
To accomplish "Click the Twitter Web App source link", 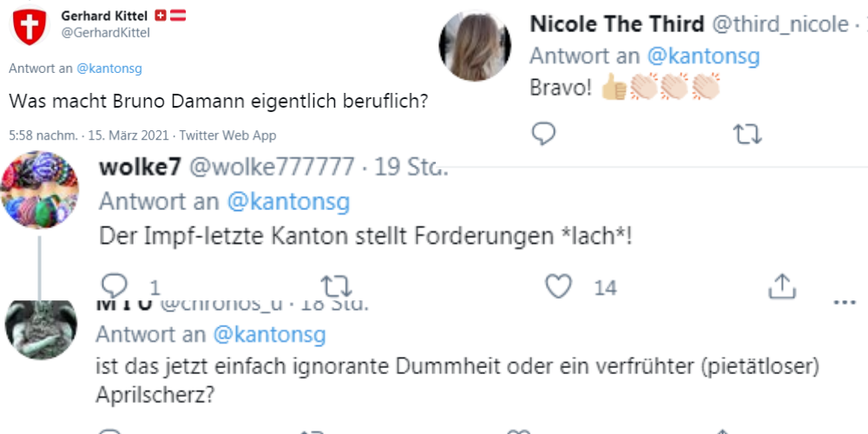I will click(x=227, y=135).
